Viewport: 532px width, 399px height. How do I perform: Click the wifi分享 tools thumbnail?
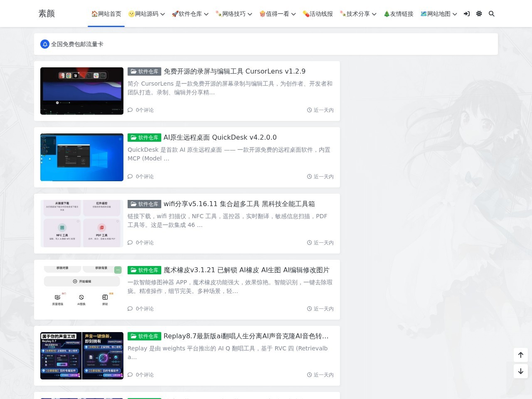point(82,224)
